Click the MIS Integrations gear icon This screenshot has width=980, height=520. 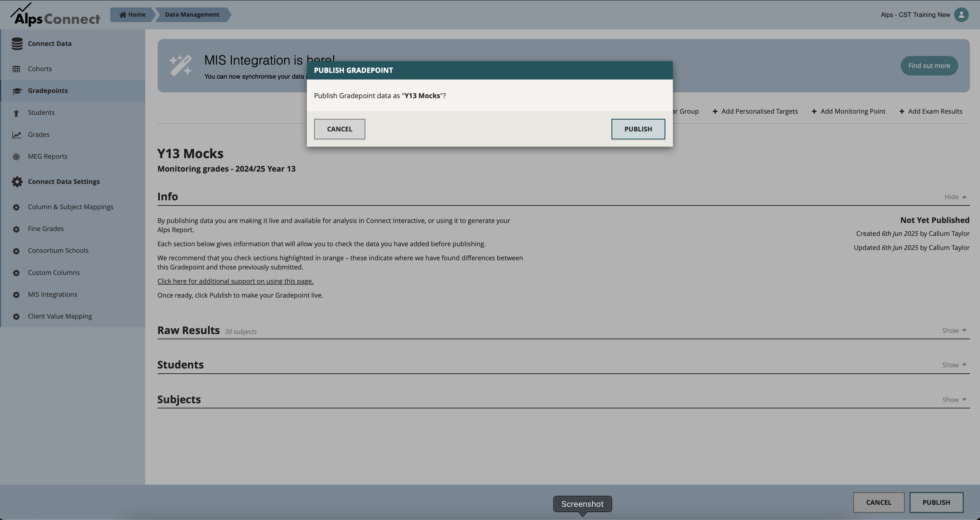[16, 294]
